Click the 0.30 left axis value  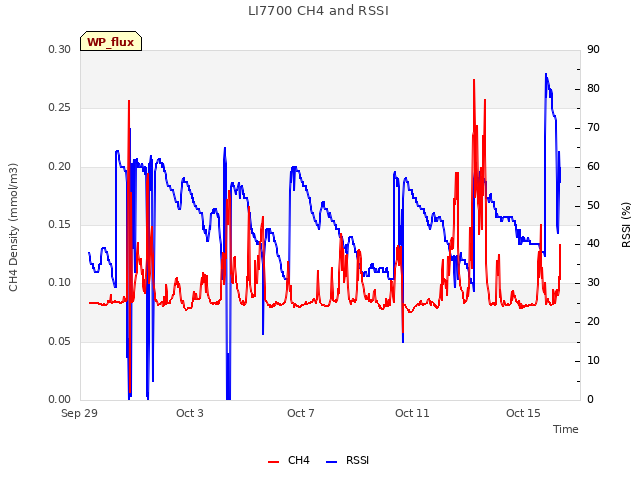[x=59, y=49]
